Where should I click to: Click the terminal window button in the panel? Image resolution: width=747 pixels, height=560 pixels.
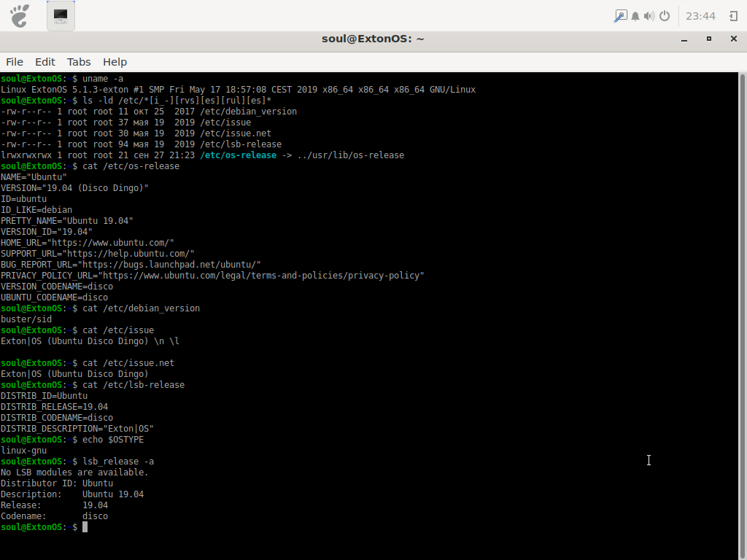point(61,16)
